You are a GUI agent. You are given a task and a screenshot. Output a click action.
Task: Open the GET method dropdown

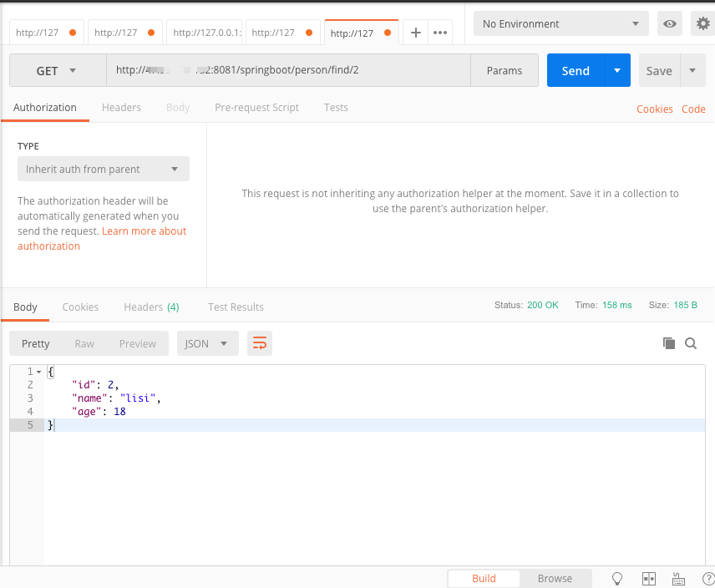pos(58,70)
